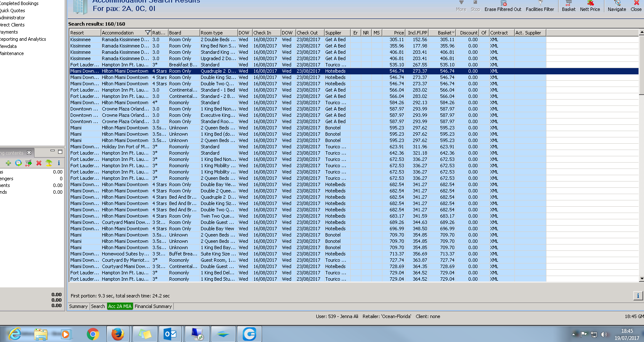The image size is (644, 342).
Task: Click the Erase Filtered Out toolbar icon
Action: (x=503, y=3)
